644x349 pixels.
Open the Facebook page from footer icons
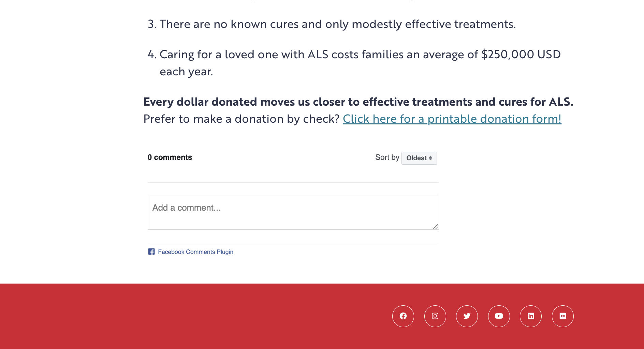click(403, 316)
